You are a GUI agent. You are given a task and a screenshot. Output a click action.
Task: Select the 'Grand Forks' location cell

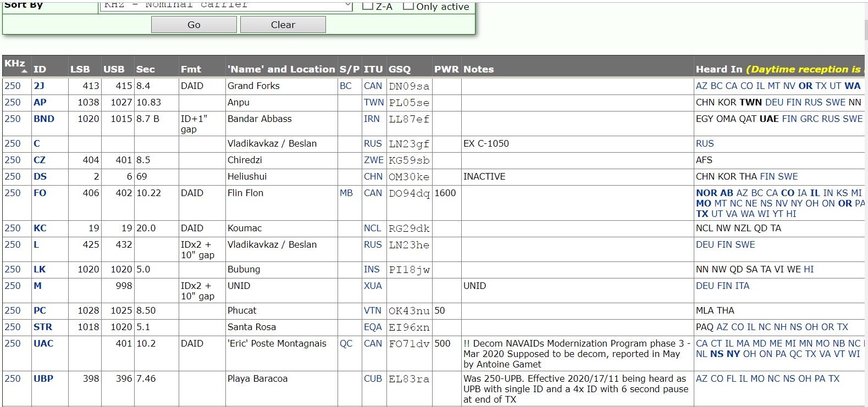point(281,86)
